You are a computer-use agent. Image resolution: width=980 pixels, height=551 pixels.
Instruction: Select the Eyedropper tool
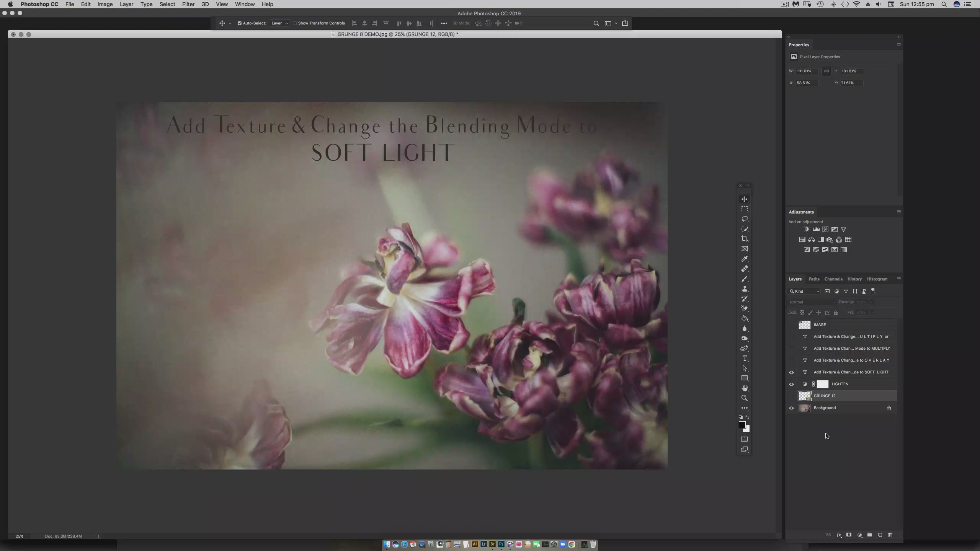click(x=744, y=259)
